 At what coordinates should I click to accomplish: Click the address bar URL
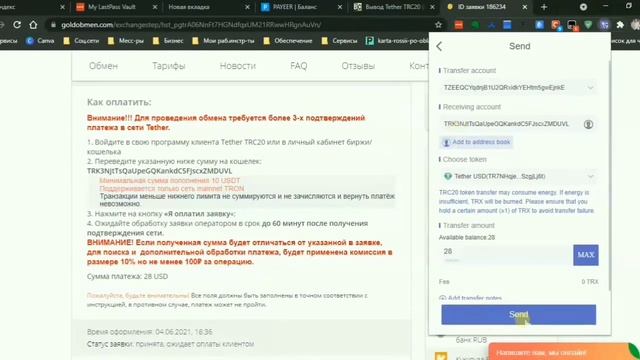tap(191, 25)
